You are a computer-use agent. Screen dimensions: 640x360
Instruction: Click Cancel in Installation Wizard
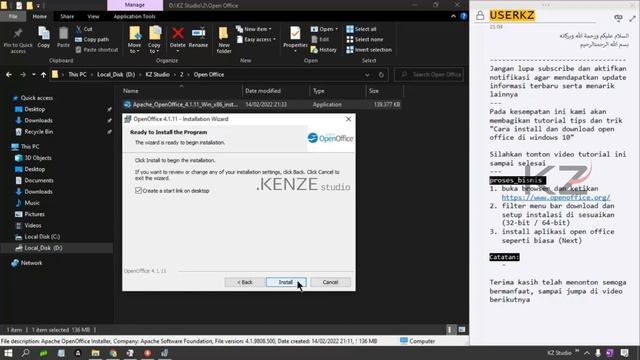tap(330, 282)
